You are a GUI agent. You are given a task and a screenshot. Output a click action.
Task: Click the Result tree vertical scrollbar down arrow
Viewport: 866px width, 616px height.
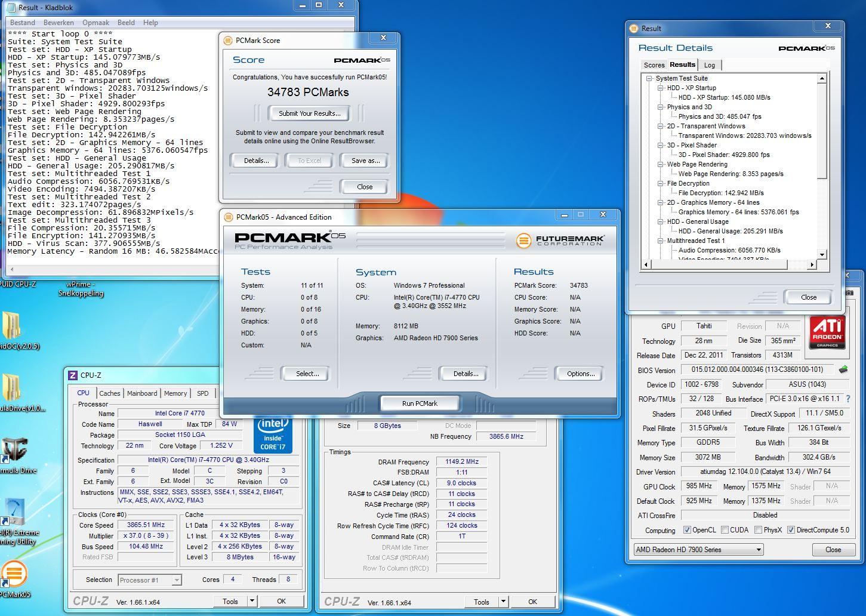(822, 255)
